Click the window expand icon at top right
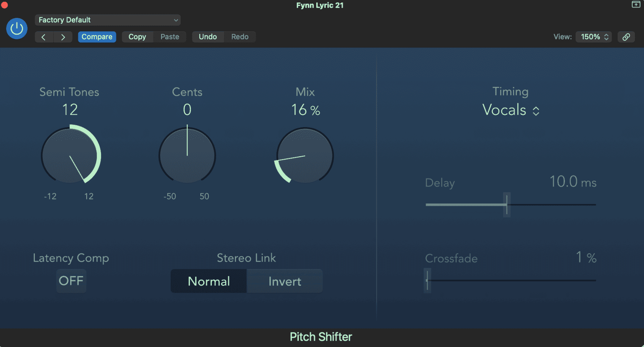The height and width of the screenshot is (347, 644). point(636,4)
